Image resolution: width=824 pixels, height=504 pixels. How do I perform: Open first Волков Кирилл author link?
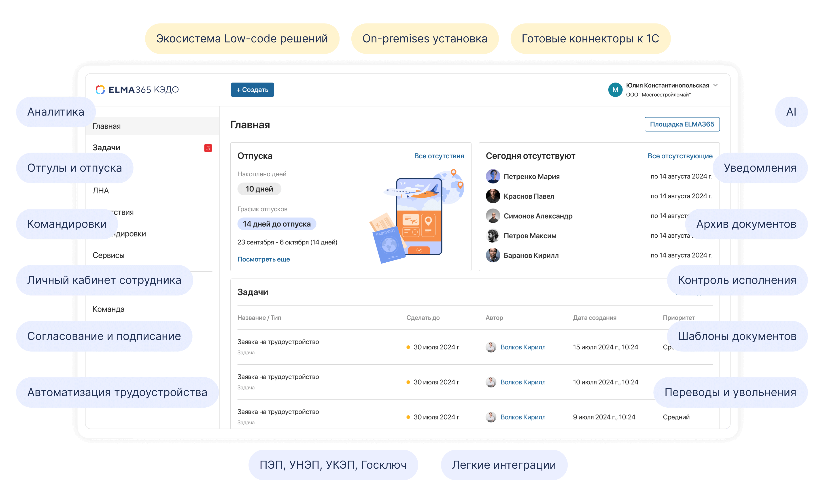(x=523, y=347)
